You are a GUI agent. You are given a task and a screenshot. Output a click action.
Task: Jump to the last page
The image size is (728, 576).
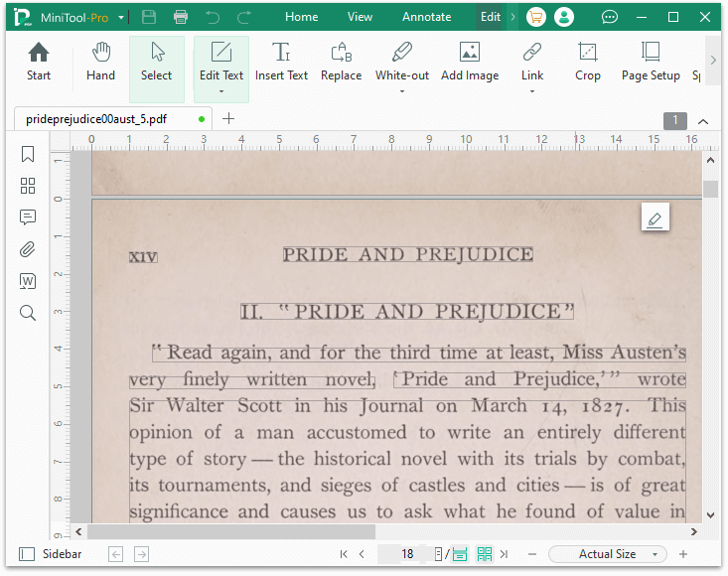pyautogui.click(x=505, y=554)
